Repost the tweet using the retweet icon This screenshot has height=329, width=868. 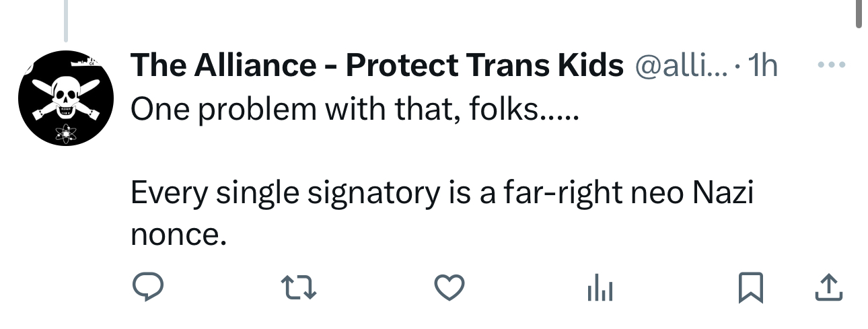(x=297, y=288)
